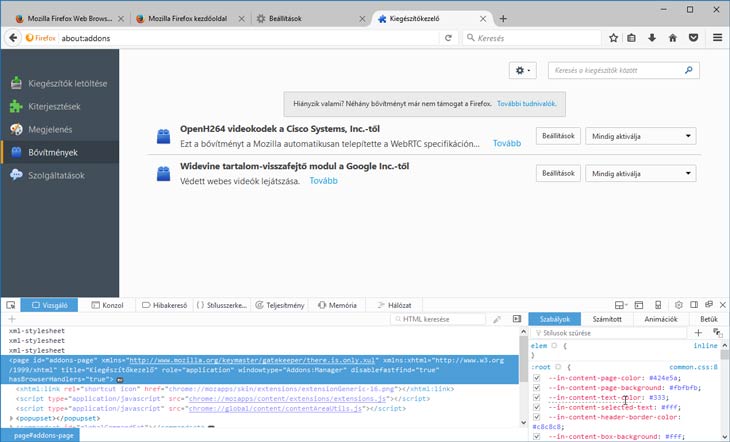
Task: Switch to Számított sidebar tab
Action: coord(607,319)
